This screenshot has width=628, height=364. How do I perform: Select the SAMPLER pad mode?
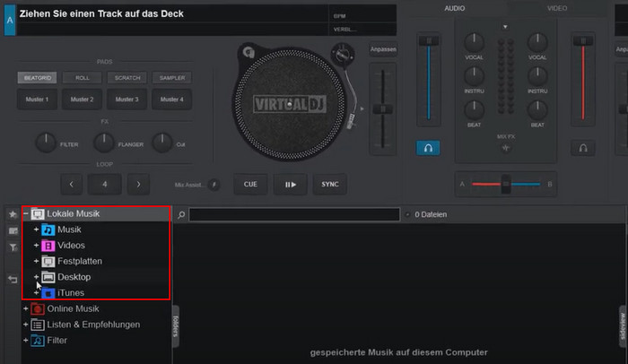coord(172,78)
